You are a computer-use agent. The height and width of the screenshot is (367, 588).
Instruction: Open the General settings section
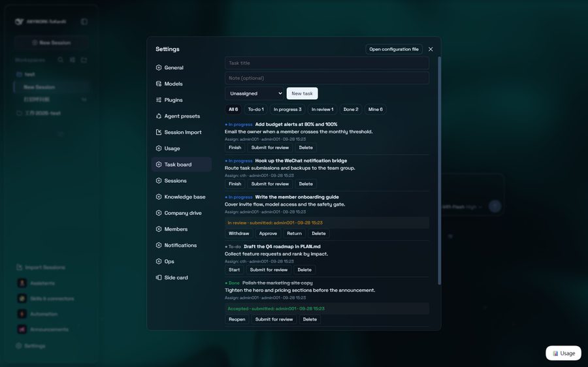pos(182,67)
